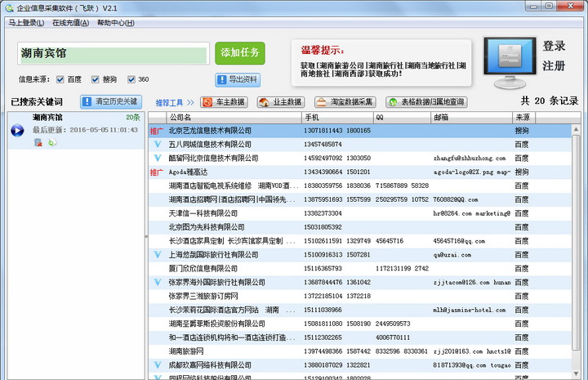Open the 帮助中心 menu
The width and height of the screenshot is (588, 380).
(x=114, y=23)
